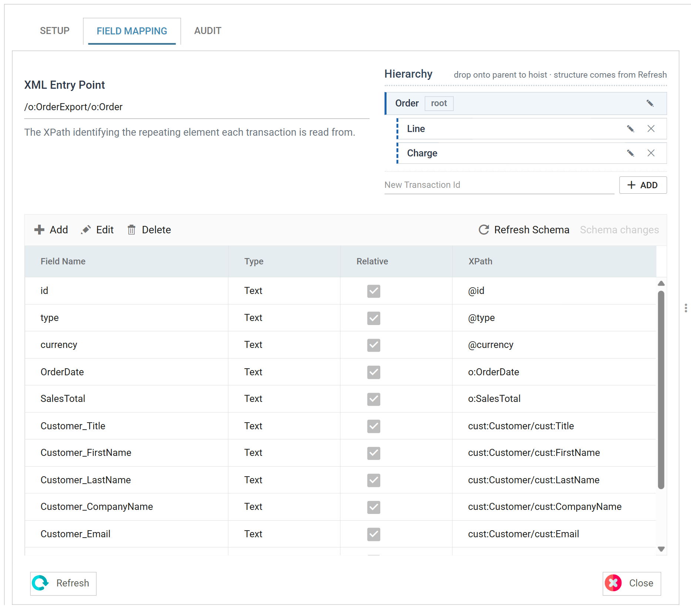Toggle Relative checkbox for Customer_FirstName field

click(x=374, y=453)
